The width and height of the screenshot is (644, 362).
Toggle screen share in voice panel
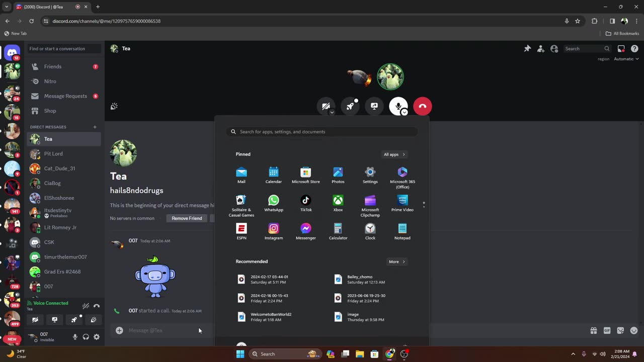click(x=54, y=320)
